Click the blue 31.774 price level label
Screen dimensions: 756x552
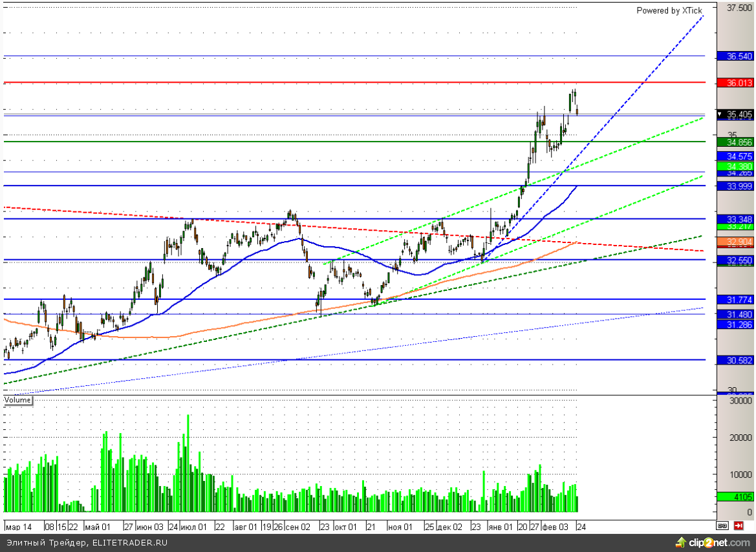pos(736,300)
